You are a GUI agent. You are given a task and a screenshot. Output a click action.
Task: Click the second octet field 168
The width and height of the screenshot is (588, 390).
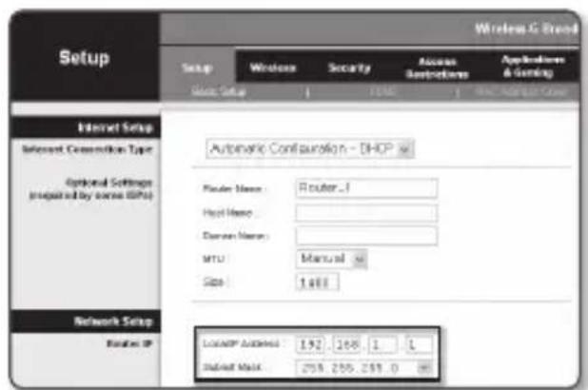coord(347,344)
